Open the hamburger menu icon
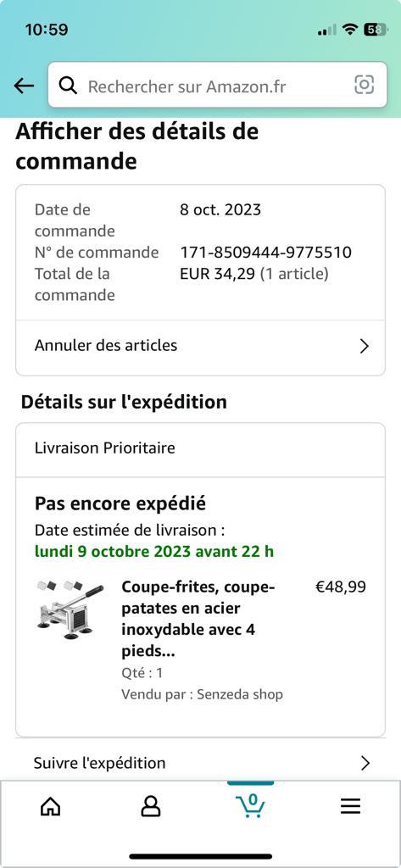The height and width of the screenshot is (868, 401). point(351,807)
